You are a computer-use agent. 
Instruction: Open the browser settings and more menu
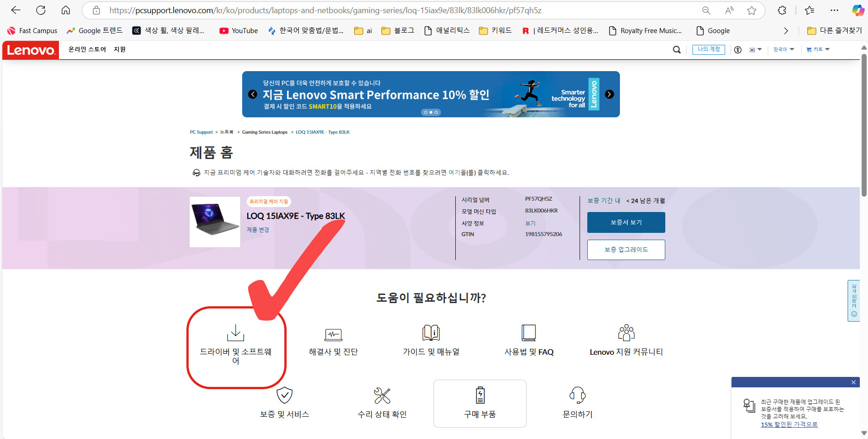834,10
